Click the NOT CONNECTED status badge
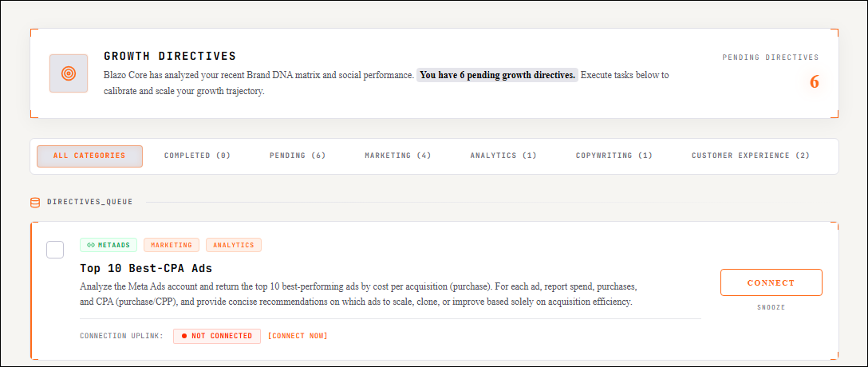 pyautogui.click(x=217, y=336)
